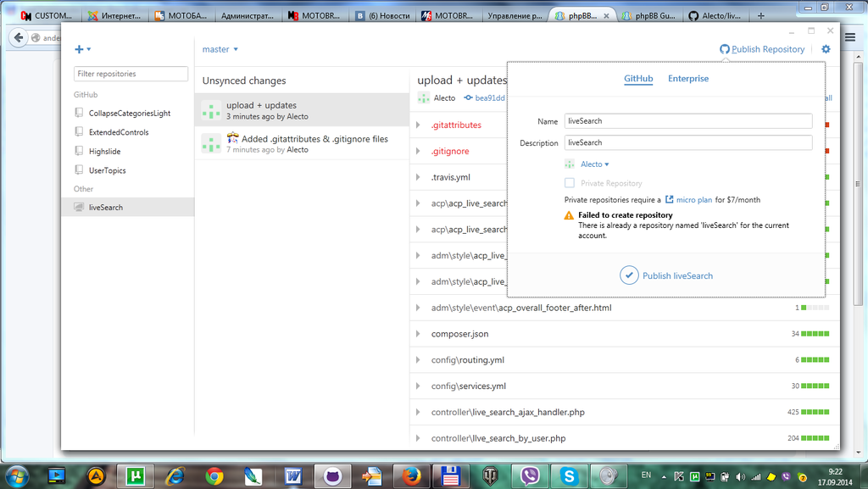Click the Filter repositories search field
The width and height of the screenshot is (868, 489).
point(131,74)
